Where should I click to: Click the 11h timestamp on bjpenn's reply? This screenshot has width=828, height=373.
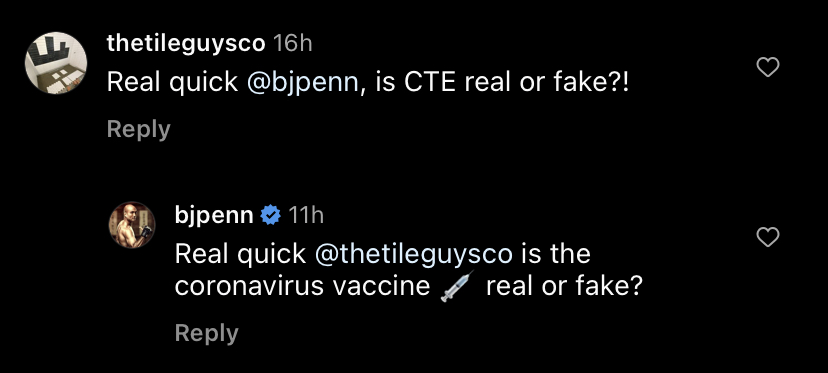(306, 216)
